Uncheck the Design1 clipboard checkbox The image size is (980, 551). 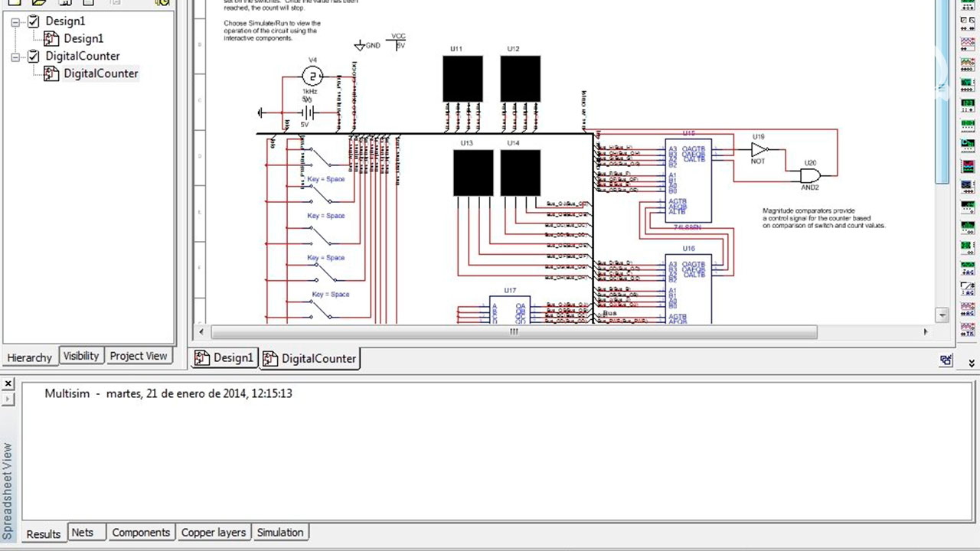(33, 21)
